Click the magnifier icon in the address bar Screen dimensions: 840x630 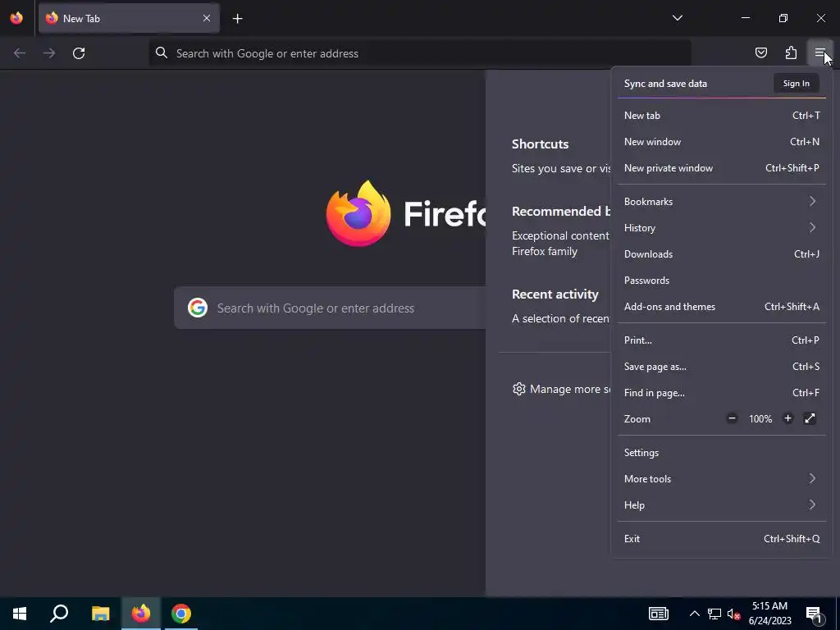(162, 52)
